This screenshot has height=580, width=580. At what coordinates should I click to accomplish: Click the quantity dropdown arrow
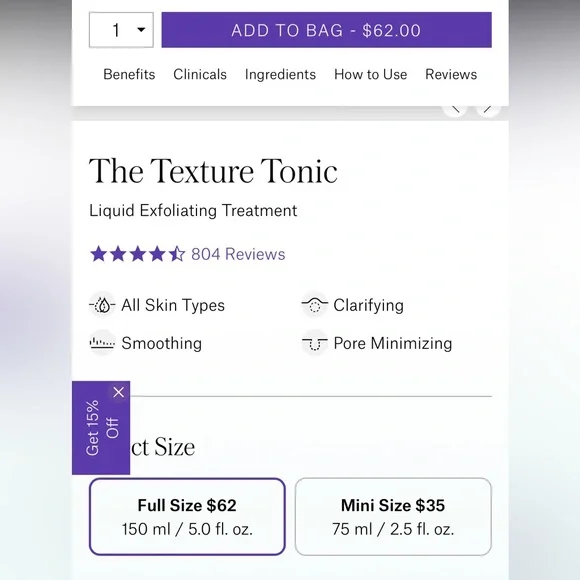141,30
